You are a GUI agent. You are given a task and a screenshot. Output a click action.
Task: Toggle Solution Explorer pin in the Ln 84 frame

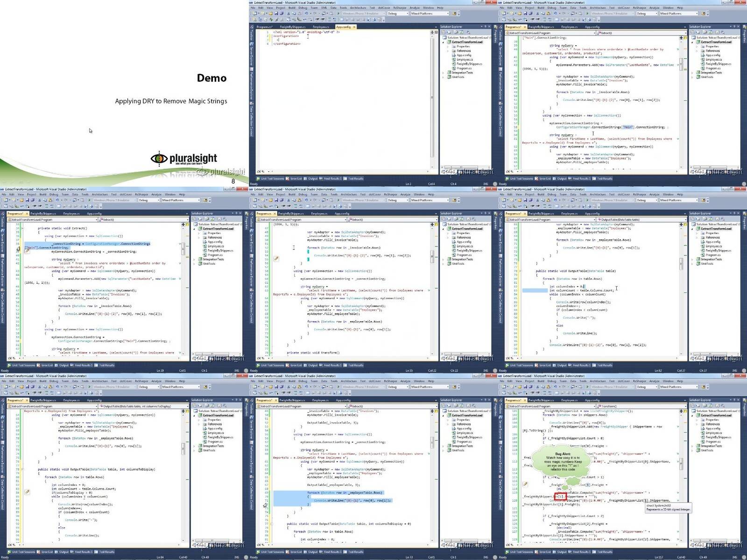[x=237, y=400]
